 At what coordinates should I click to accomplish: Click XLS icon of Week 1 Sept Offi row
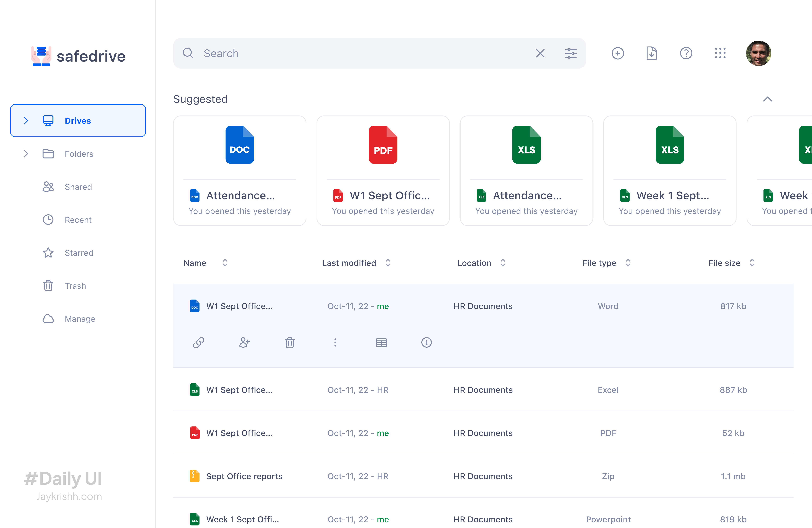[194, 519]
